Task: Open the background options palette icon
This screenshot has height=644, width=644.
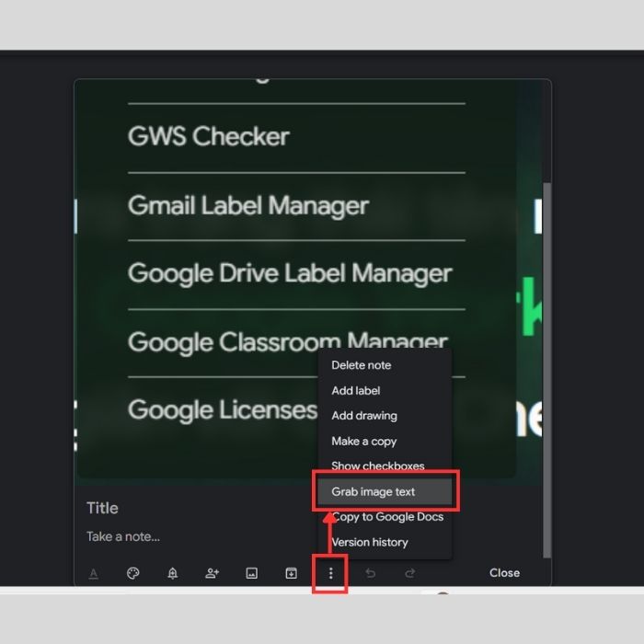Action: [133, 573]
